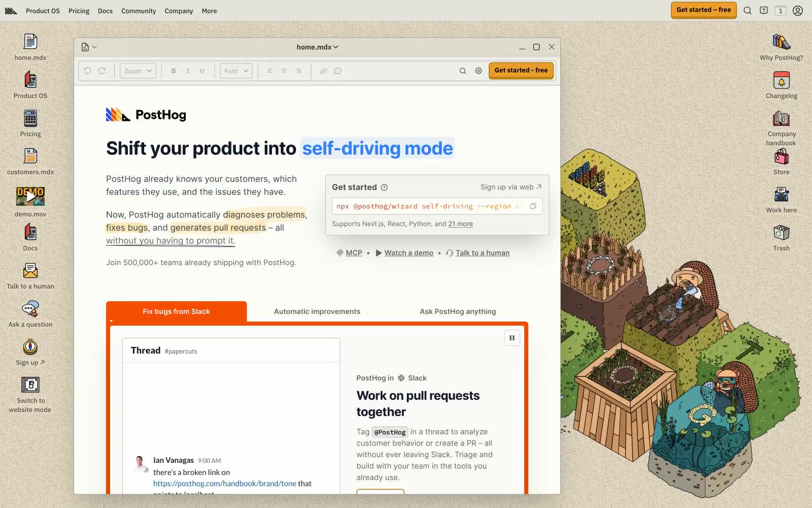Open settings gear in editor toolbar
This screenshot has width=812, height=508.
(479, 71)
